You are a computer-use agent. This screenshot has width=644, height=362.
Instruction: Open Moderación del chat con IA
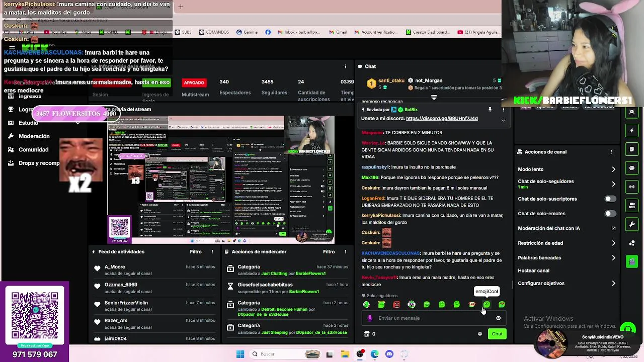pos(567,228)
